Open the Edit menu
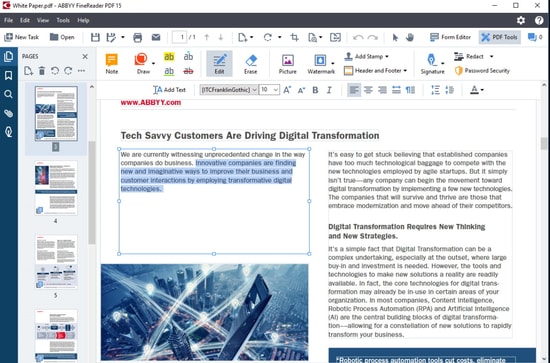Image resolution: width=550 pixels, height=363 pixels. coord(25,20)
